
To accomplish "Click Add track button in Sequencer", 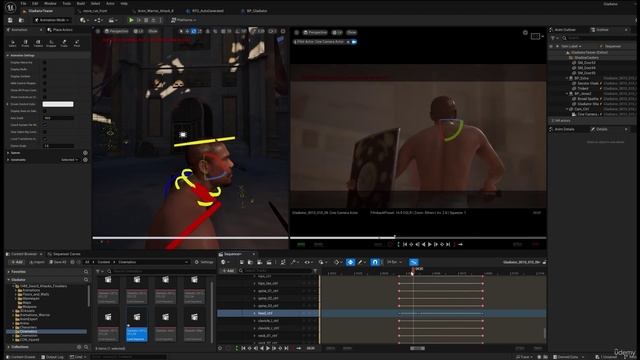I will [228, 271].
